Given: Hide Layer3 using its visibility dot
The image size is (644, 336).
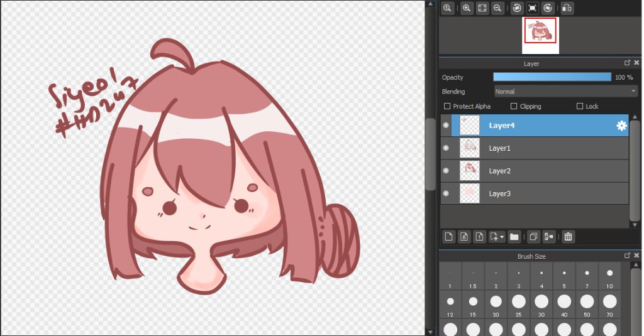Looking at the screenshot, I should pyautogui.click(x=446, y=193).
